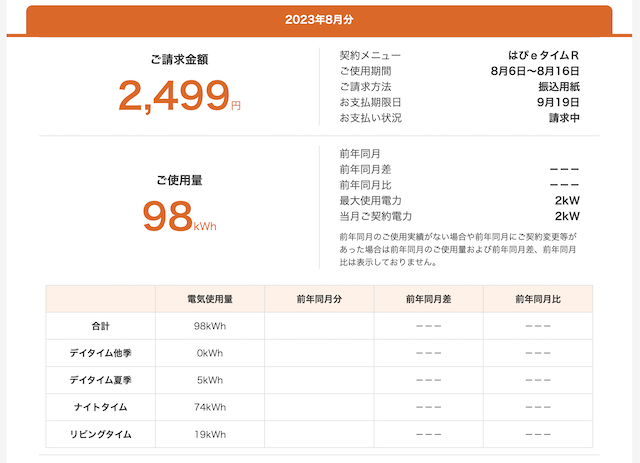Viewport: 640px width, 463px height.
Task: Click the ご請求金額 heading
Action: coord(180,60)
